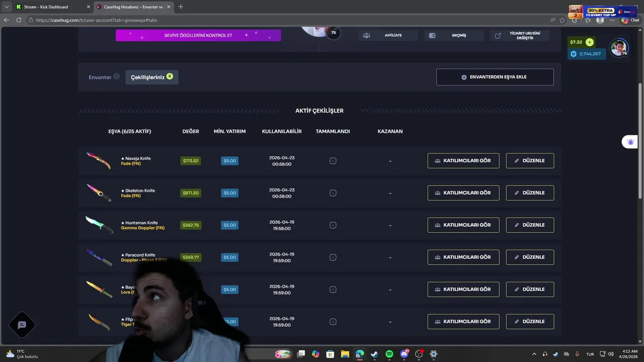Click Seviye Ödüllerini Kontrol Et button

click(x=198, y=35)
